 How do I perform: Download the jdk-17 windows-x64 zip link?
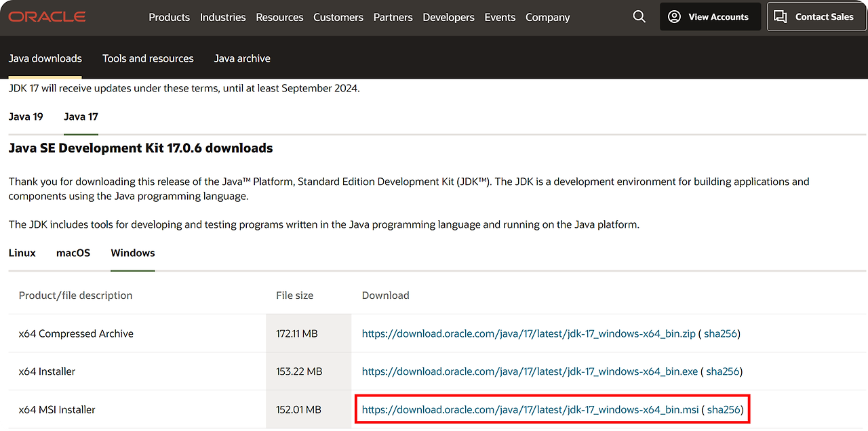pos(529,333)
